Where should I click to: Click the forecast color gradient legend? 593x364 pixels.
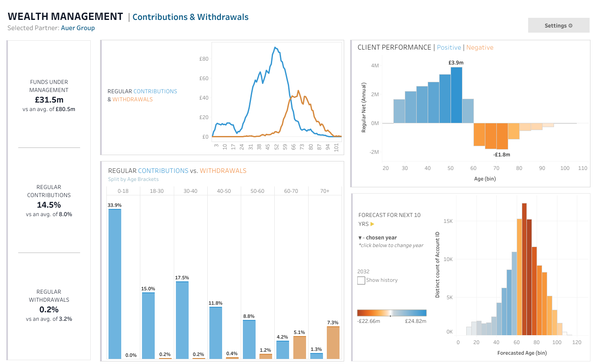pos(392,313)
